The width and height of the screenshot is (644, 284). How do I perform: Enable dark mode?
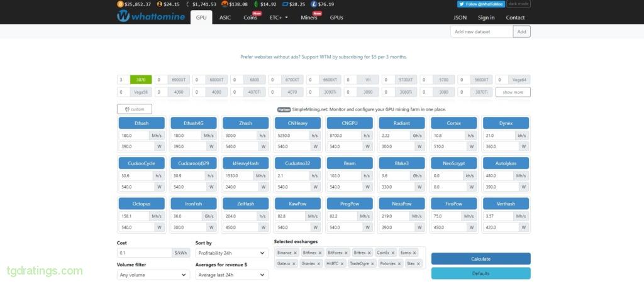tap(518, 4)
